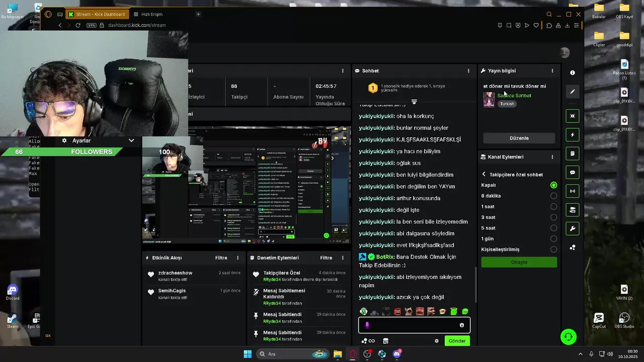Screen dimensions: 644x362
Task: Open the chat settings gear icon
Action: tap(437, 341)
